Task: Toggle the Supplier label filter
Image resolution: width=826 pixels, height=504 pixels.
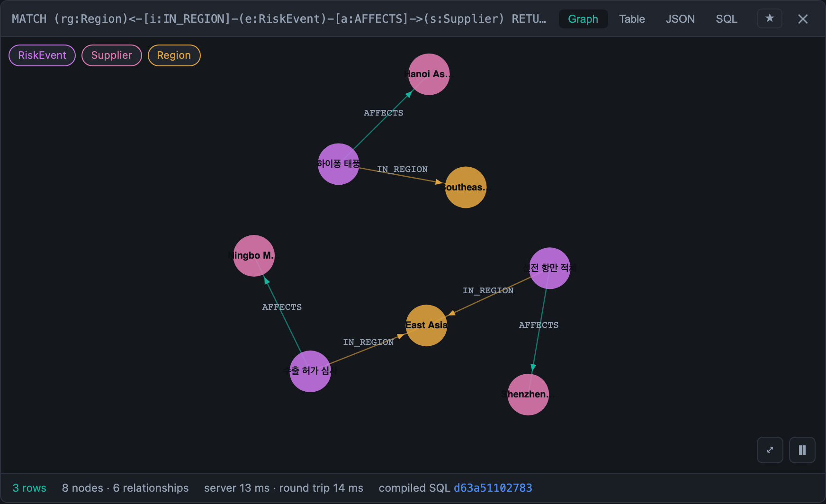Action: [112, 55]
